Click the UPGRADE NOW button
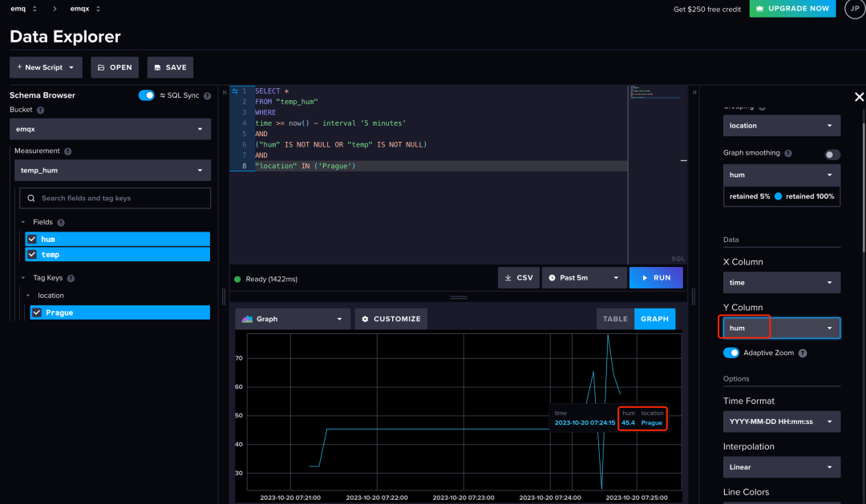This screenshot has height=504, width=866. point(793,8)
